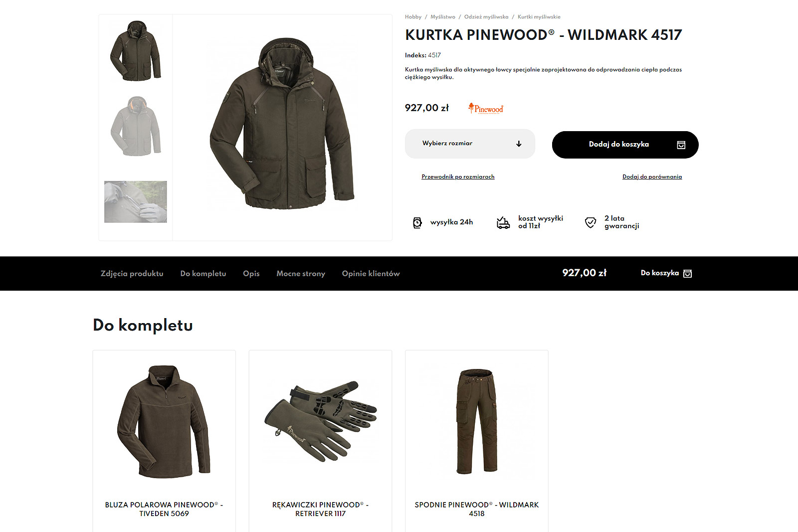Open the Przewodnik po rozmiarach link
Image resolution: width=798 pixels, height=532 pixels.
pos(458,177)
